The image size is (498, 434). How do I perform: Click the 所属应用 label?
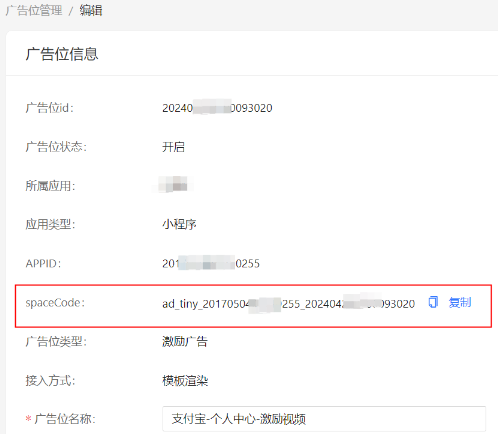(x=50, y=186)
